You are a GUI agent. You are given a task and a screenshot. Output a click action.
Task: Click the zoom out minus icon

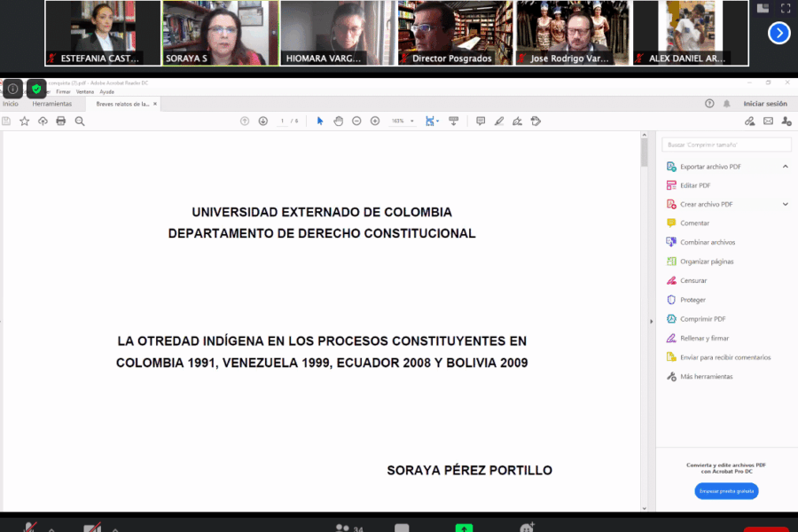click(x=356, y=121)
